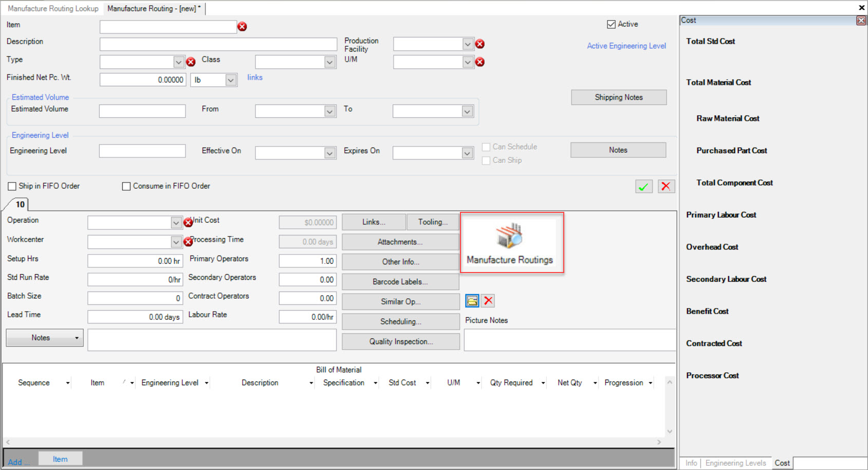Click the Description input field

[218, 44]
